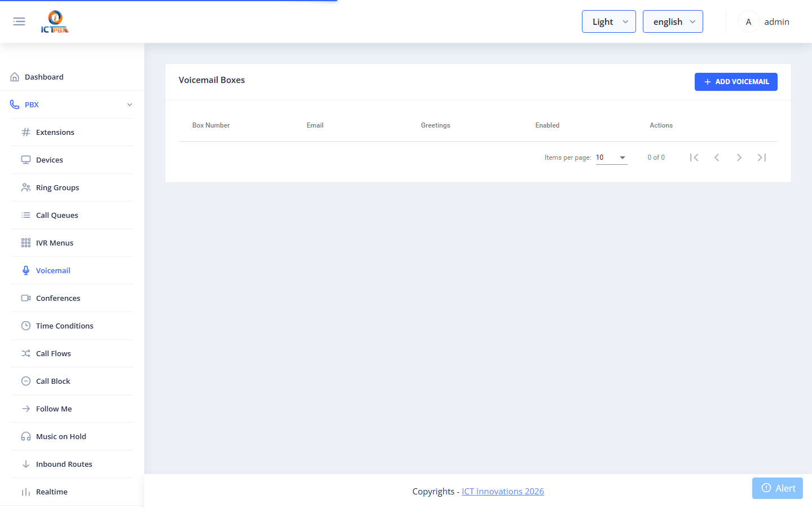Open the Light theme dropdown
This screenshot has width=812, height=508.
[x=609, y=21]
